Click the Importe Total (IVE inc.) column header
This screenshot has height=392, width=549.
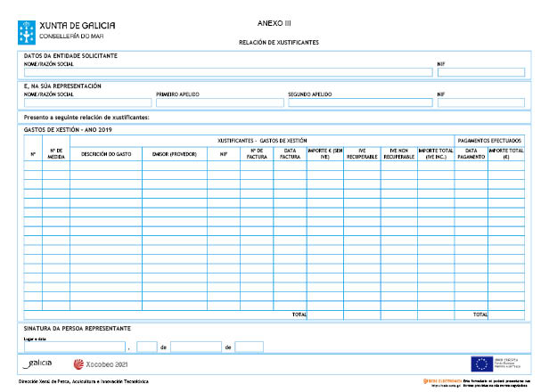pos(436,153)
